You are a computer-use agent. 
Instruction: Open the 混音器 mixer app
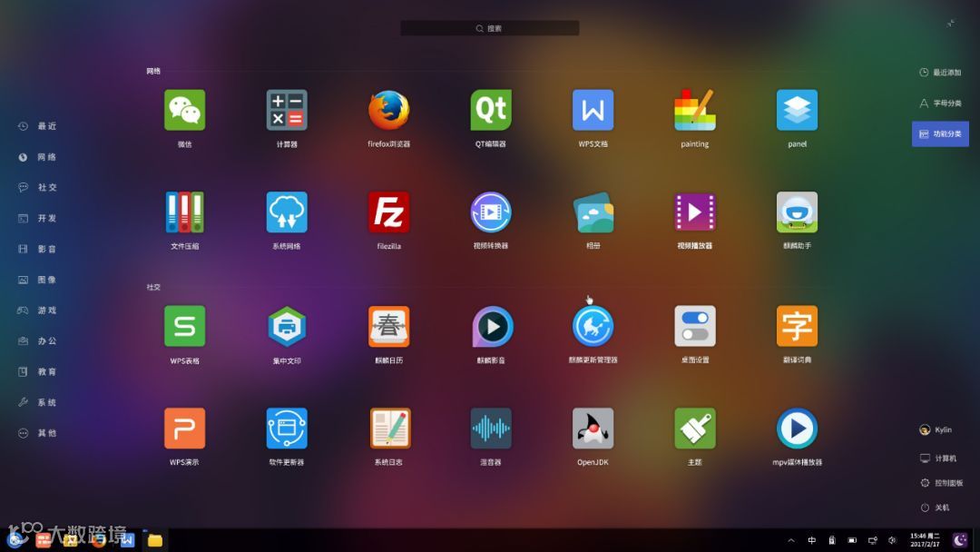pyautogui.click(x=491, y=429)
